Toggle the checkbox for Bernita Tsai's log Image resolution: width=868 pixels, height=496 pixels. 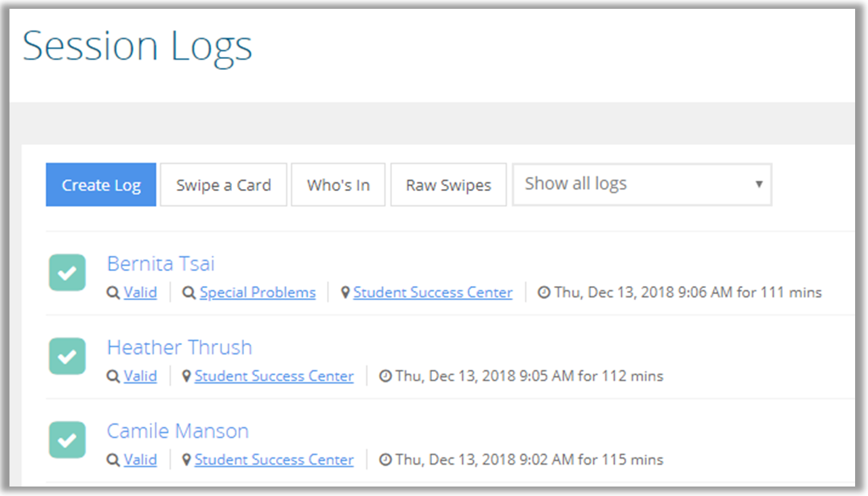click(67, 272)
